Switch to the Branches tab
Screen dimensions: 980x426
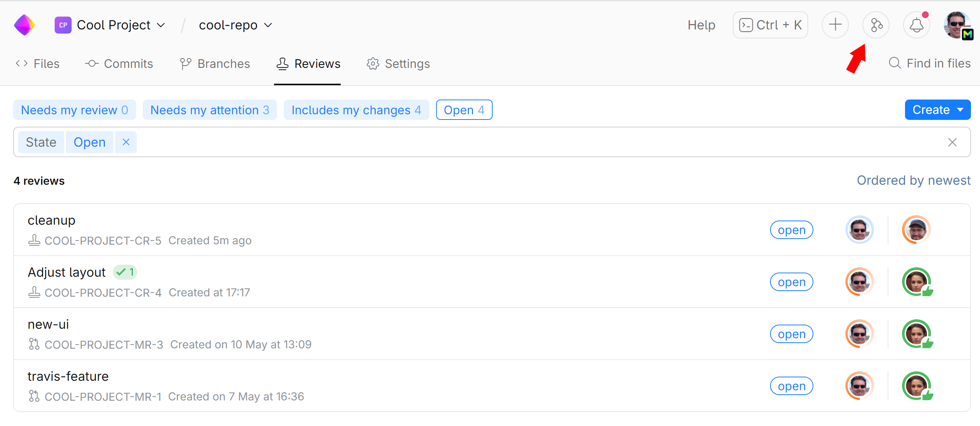(215, 63)
